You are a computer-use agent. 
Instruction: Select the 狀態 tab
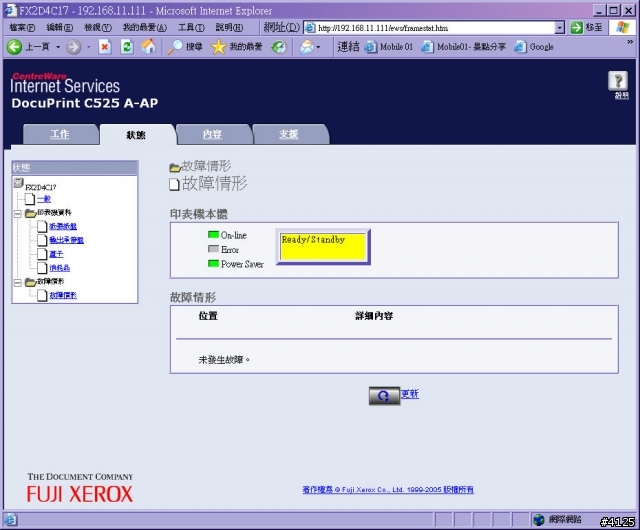[x=136, y=135]
